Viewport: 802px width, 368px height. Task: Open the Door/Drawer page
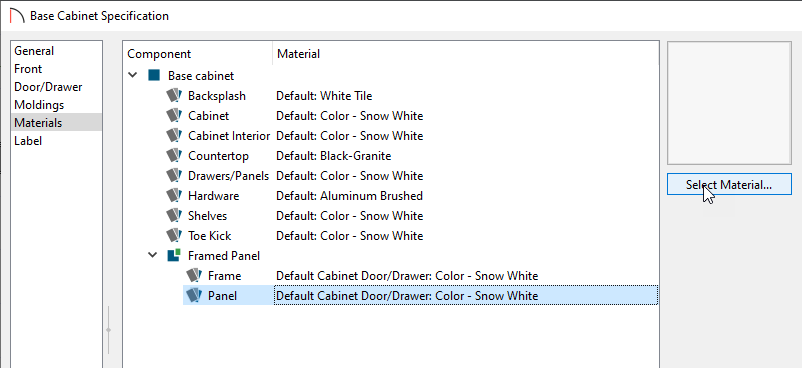click(x=56, y=87)
